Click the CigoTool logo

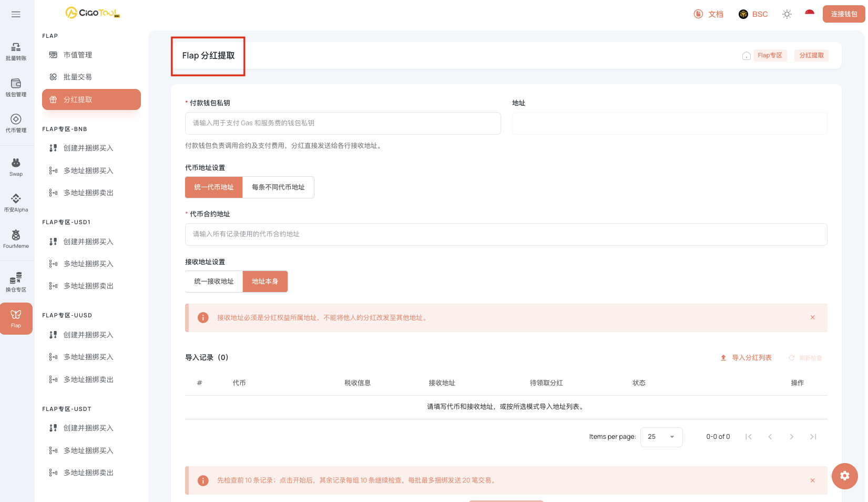coord(93,13)
